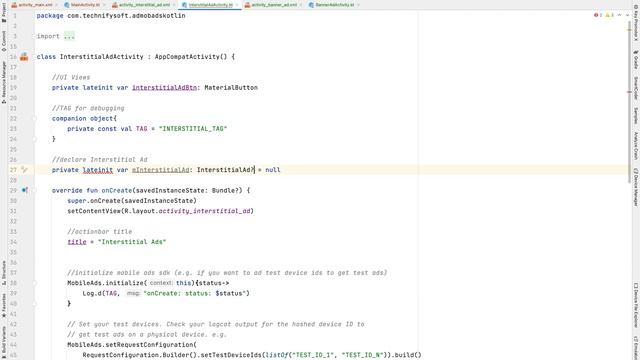
Task: Click the error stripe mark on the scrollbar
Action: (629, 92)
